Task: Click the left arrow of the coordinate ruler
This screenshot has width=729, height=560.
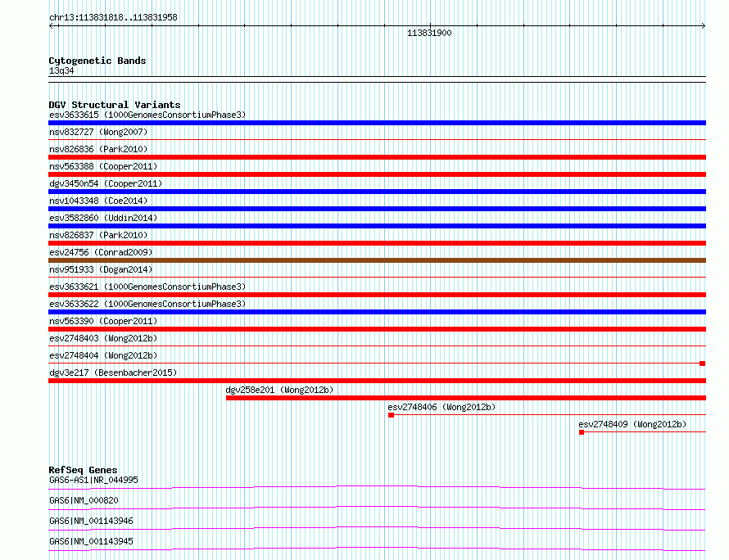Action: 51,26
